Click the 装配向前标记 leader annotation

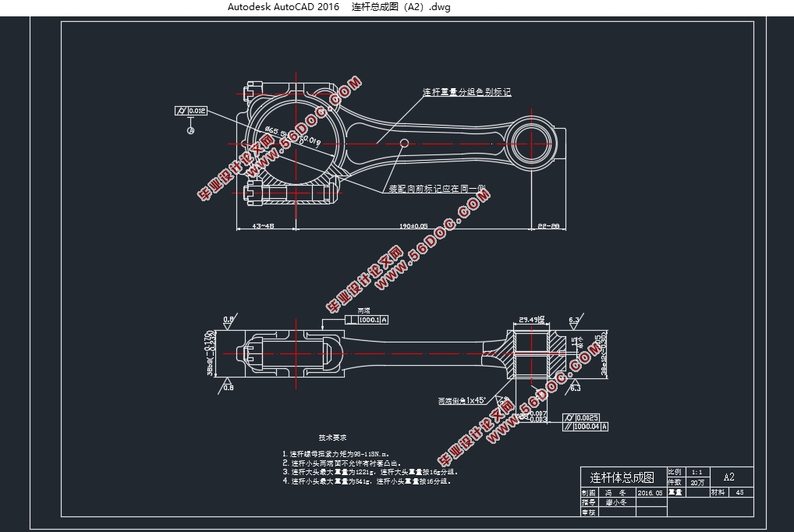coord(437,189)
